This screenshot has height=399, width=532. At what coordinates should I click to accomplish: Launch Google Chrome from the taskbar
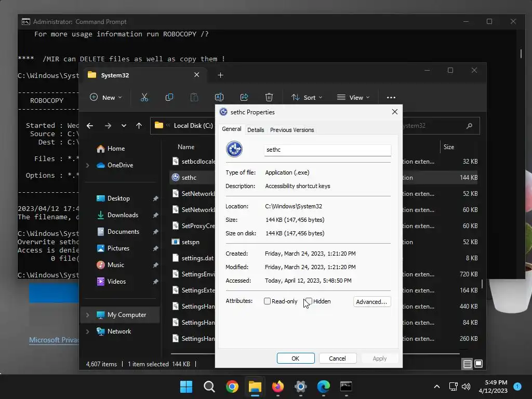click(232, 387)
